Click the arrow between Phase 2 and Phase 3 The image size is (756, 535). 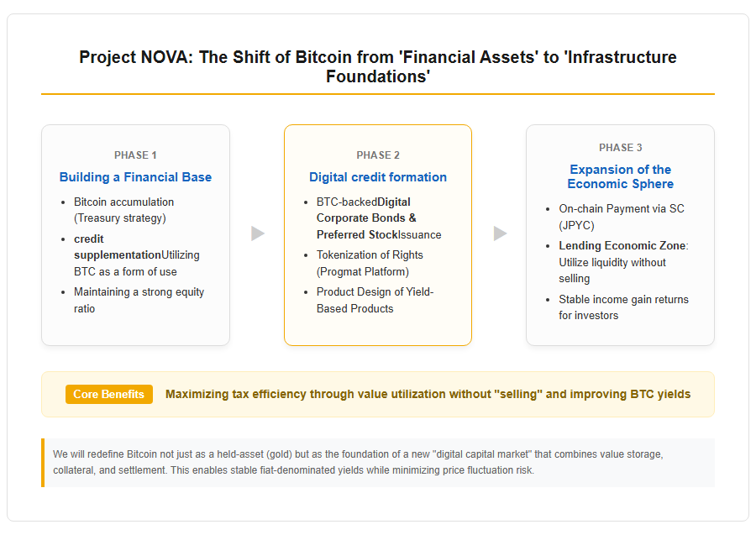click(501, 233)
